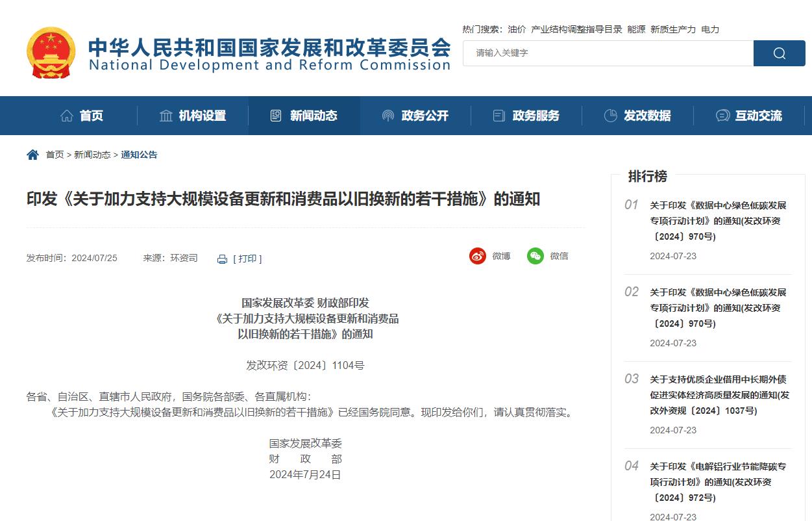Open 首页 in the navigation bar
The width and height of the screenshot is (812, 521).
(x=82, y=116)
